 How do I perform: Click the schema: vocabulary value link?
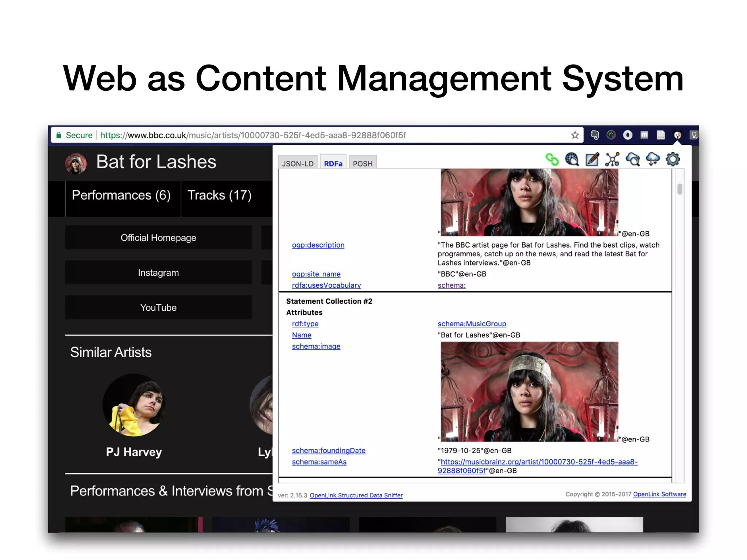click(452, 285)
